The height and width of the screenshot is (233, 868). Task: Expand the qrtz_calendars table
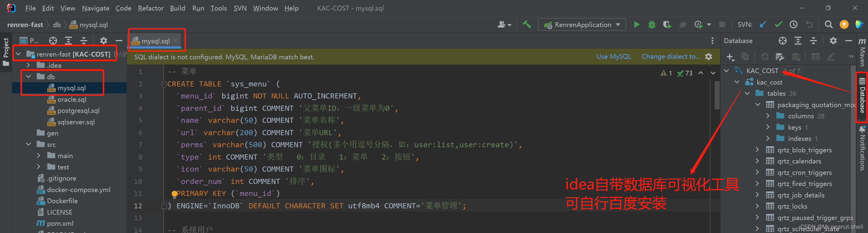tap(757, 161)
